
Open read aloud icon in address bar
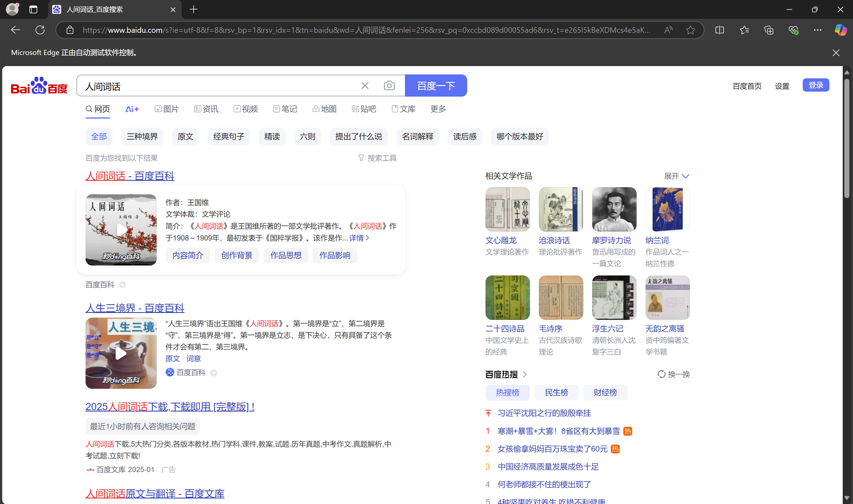coord(668,30)
